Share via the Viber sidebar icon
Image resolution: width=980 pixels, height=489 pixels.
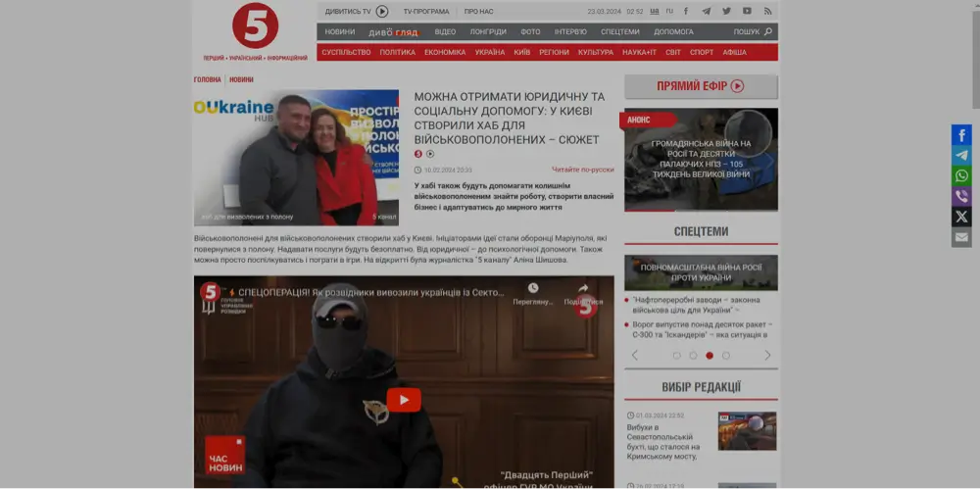point(961,196)
